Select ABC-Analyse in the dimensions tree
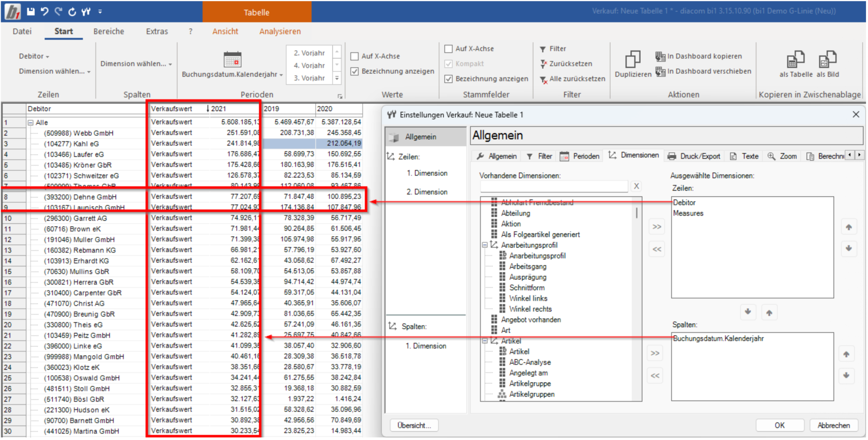Viewport: 868px width, 440px height. click(530, 363)
